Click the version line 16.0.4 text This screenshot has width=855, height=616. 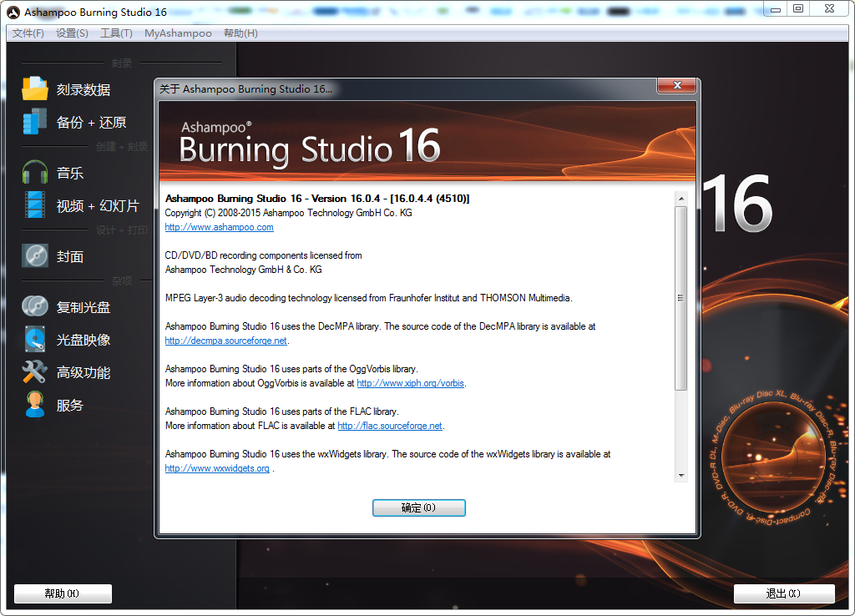pos(316,199)
